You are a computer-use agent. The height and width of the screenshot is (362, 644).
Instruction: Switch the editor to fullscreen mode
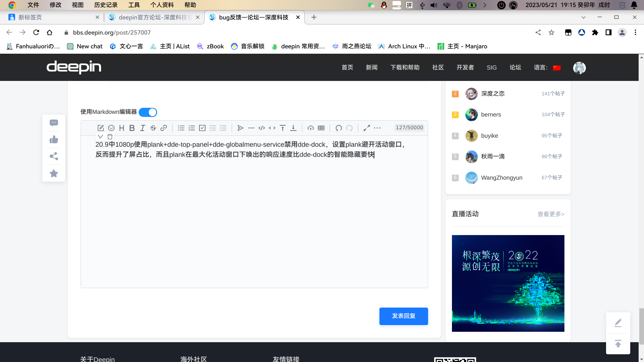click(367, 128)
